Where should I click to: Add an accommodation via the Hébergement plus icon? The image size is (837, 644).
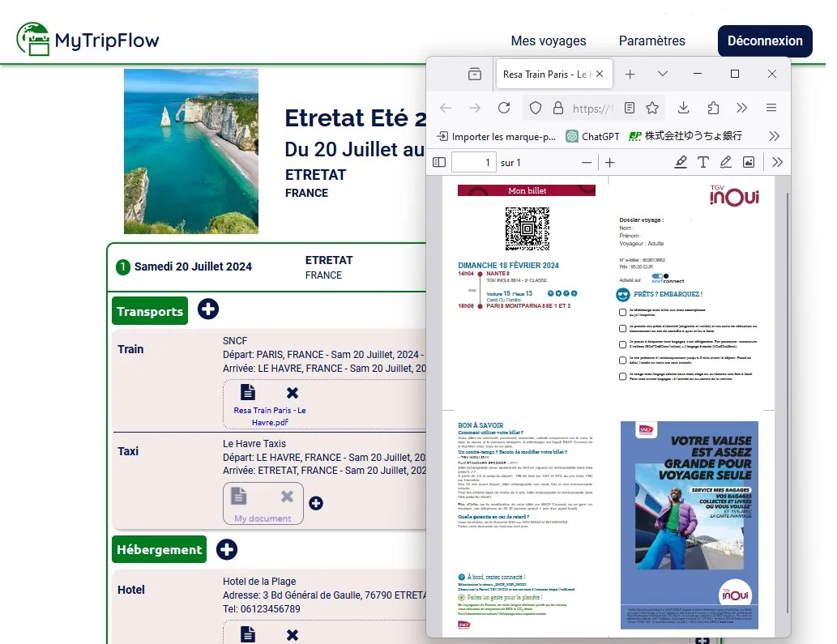point(227,549)
